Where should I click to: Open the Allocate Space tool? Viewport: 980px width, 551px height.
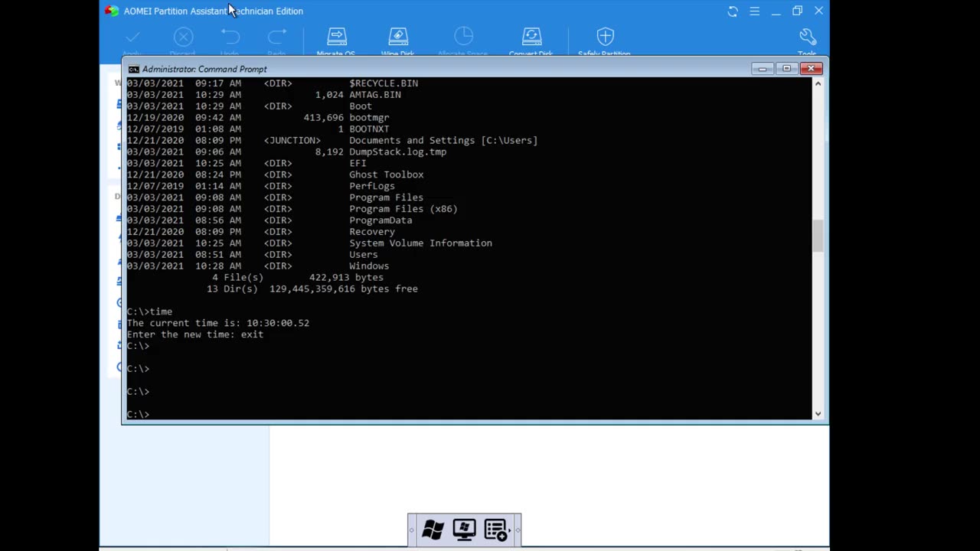click(x=463, y=37)
